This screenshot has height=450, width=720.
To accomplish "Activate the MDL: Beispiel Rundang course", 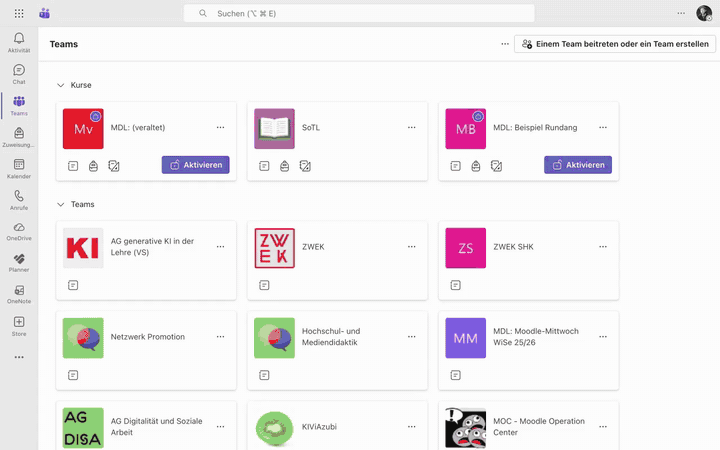I will click(578, 165).
